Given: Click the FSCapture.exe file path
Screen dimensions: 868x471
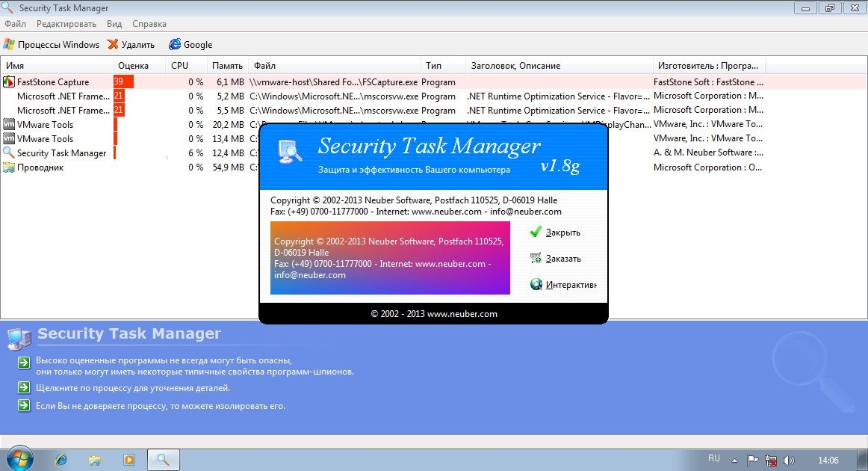Looking at the screenshot, I should (334, 82).
